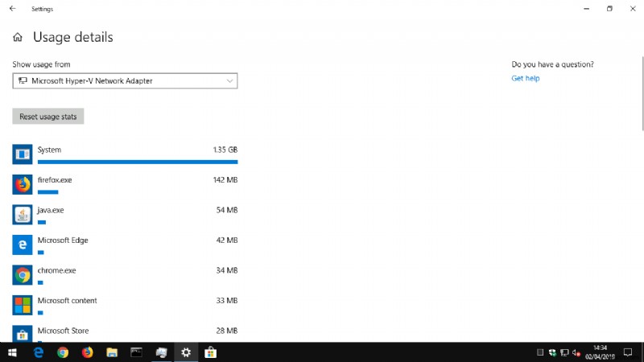644x362 pixels.
Task: Open the Windows Start menu
Action: (x=12, y=352)
